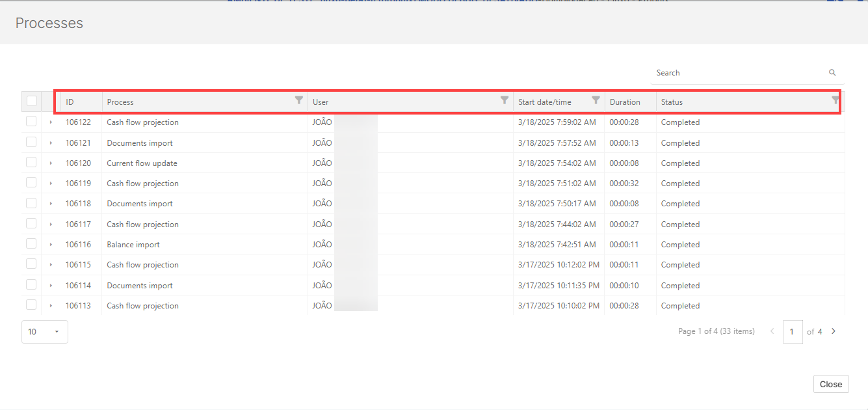Go to next page arrow

tap(834, 331)
